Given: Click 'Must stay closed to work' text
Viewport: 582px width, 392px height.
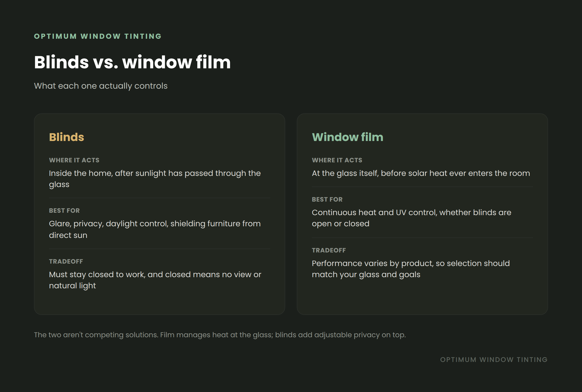Looking at the screenshot, I should click(x=97, y=274).
